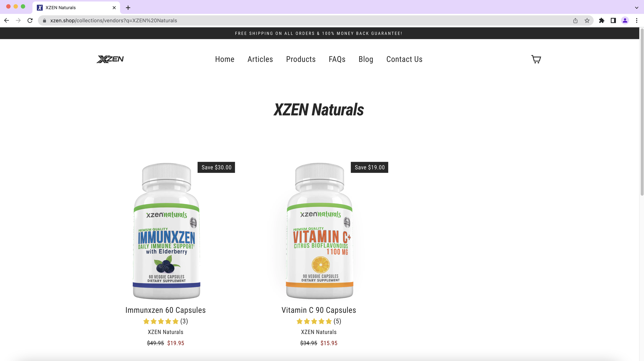
Task: Go to the FAQs page
Action: click(x=337, y=59)
